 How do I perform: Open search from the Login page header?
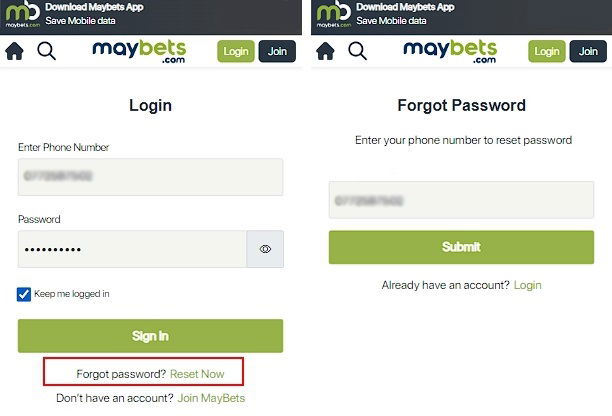[46, 51]
